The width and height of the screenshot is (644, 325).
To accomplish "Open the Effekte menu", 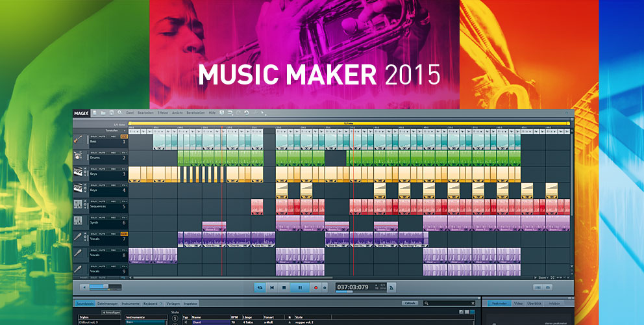I will 163,112.
